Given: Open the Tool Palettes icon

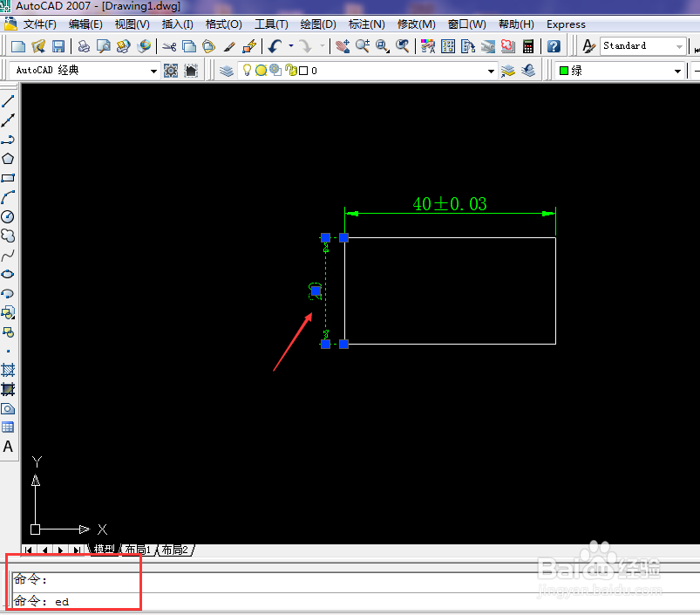Looking at the screenshot, I should click(x=468, y=46).
